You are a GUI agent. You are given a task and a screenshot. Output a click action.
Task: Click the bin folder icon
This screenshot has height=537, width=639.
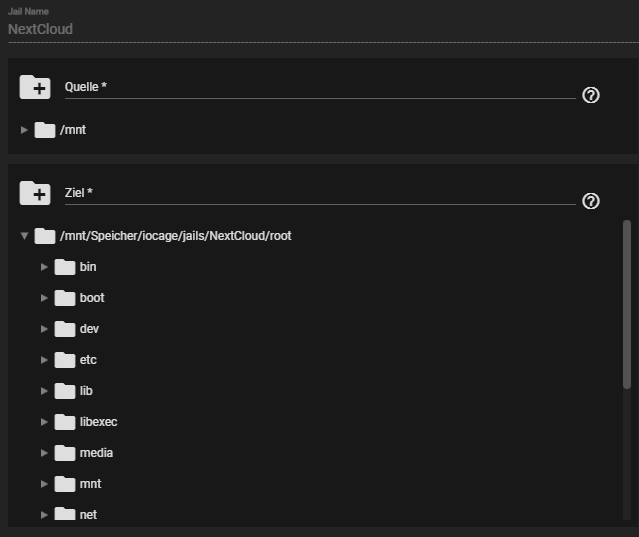tap(65, 267)
